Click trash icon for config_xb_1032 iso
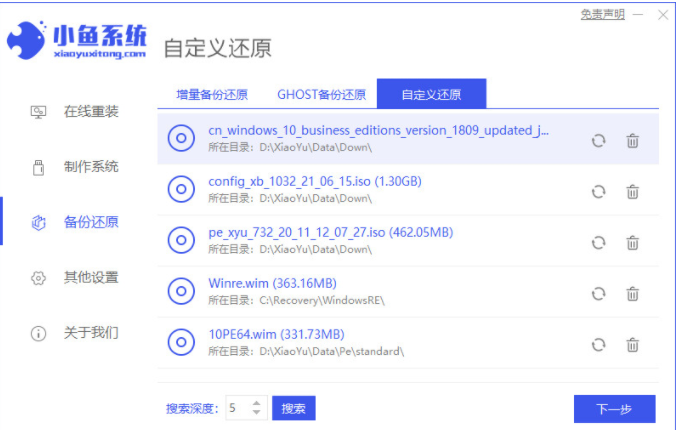The image size is (678, 430). (632, 191)
